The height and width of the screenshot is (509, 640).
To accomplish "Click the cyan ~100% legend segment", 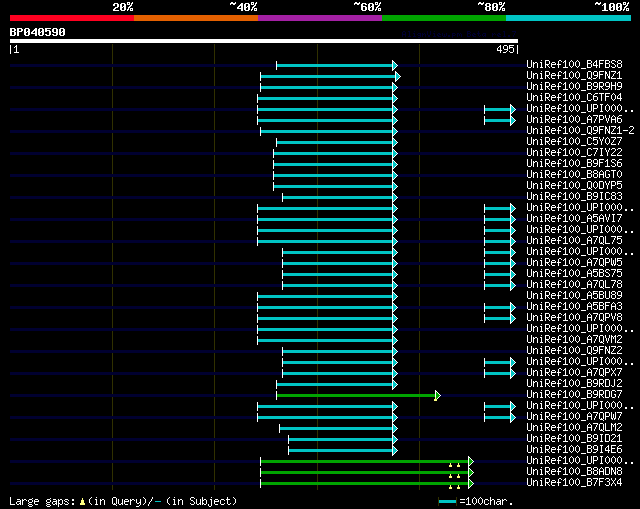I will [569, 18].
